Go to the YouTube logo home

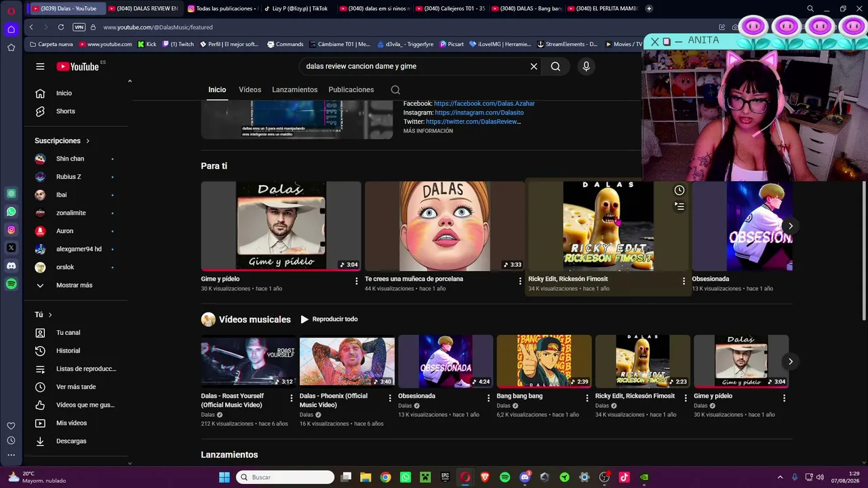[x=78, y=66]
